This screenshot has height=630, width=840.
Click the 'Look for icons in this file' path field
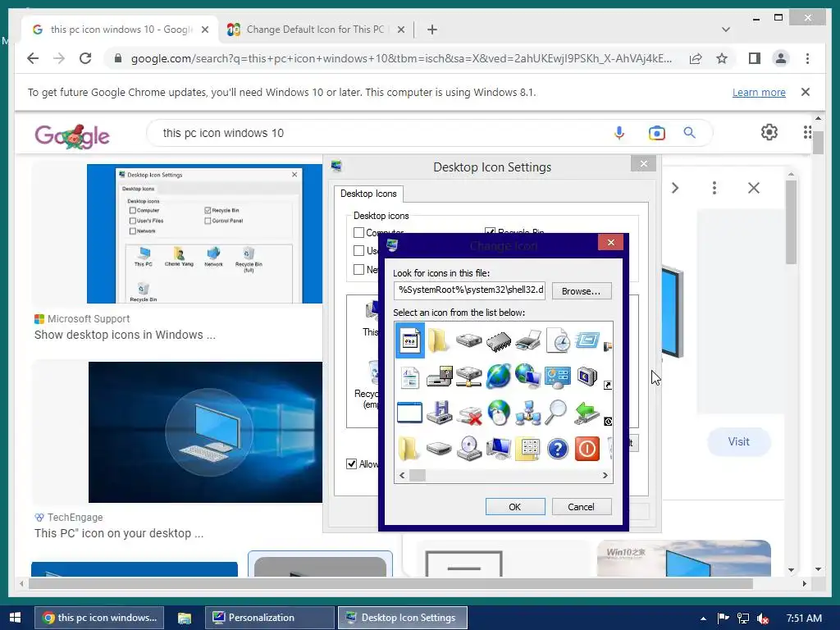[469, 291]
